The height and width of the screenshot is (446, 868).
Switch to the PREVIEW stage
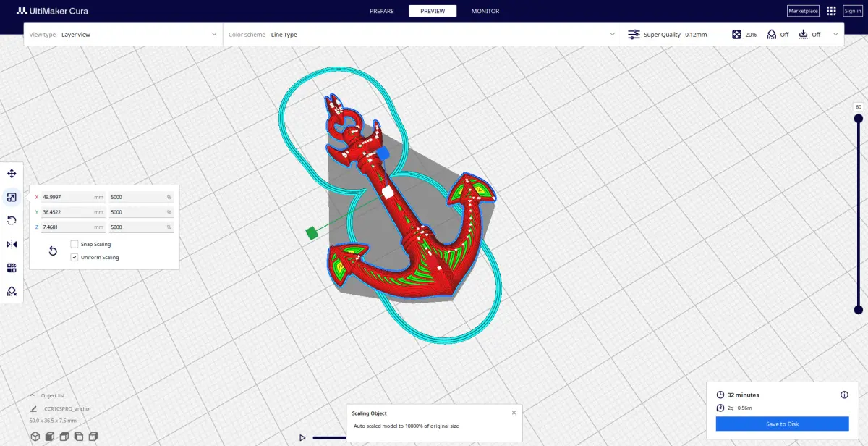(x=433, y=11)
